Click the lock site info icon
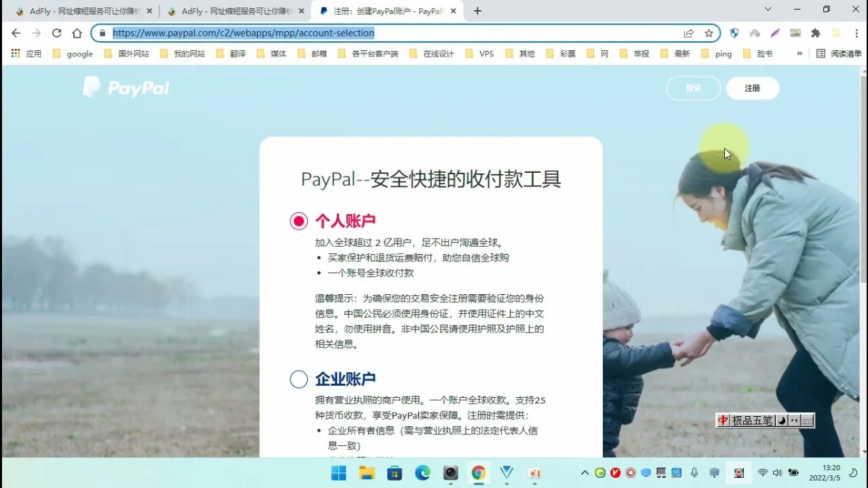Image resolution: width=868 pixels, height=488 pixels. (x=102, y=33)
